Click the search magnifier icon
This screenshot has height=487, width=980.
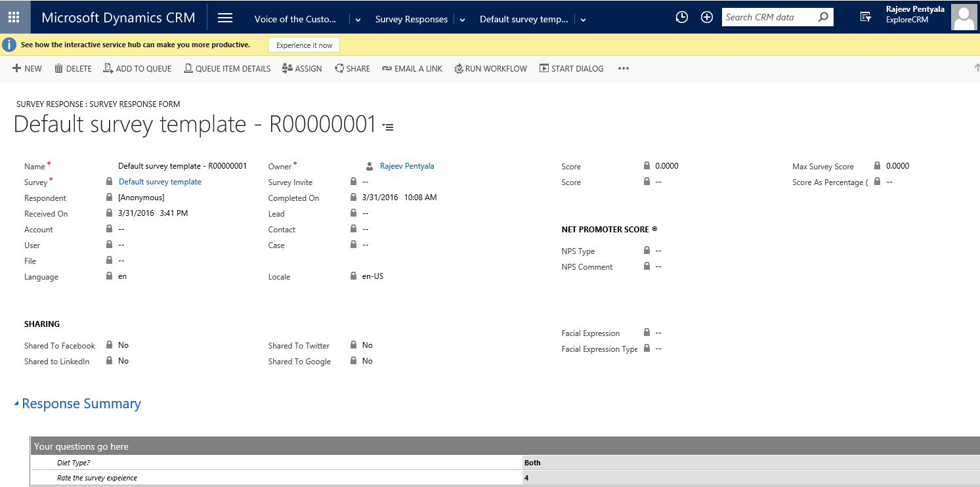[x=823, y=18]
